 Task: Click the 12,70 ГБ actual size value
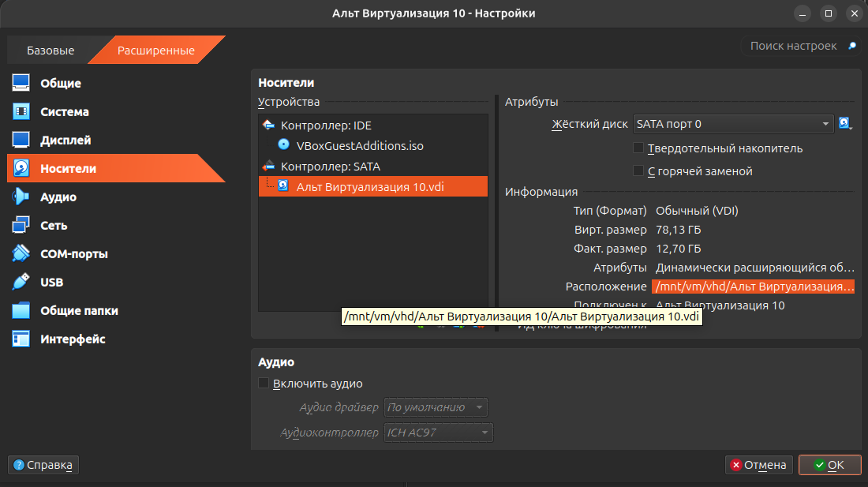coord(678,249)
